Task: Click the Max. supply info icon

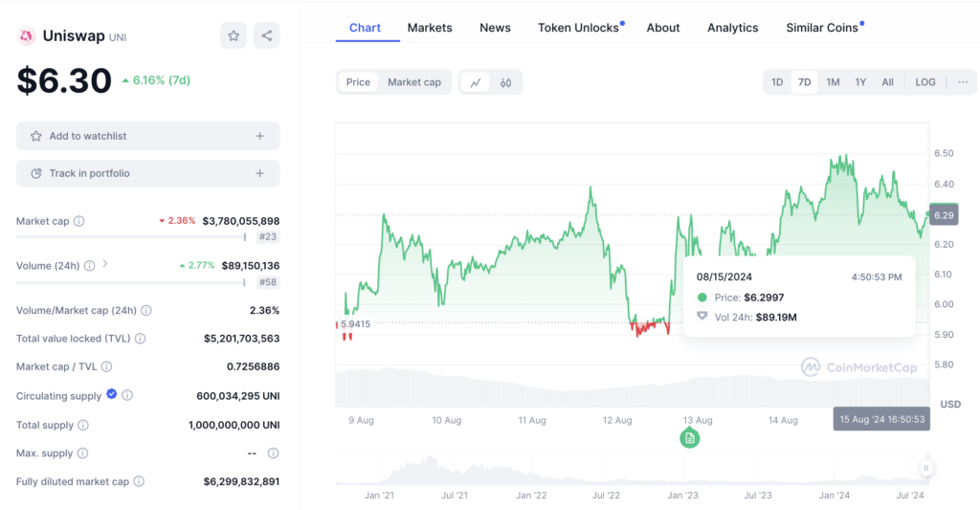Action: tap(82, 453)
